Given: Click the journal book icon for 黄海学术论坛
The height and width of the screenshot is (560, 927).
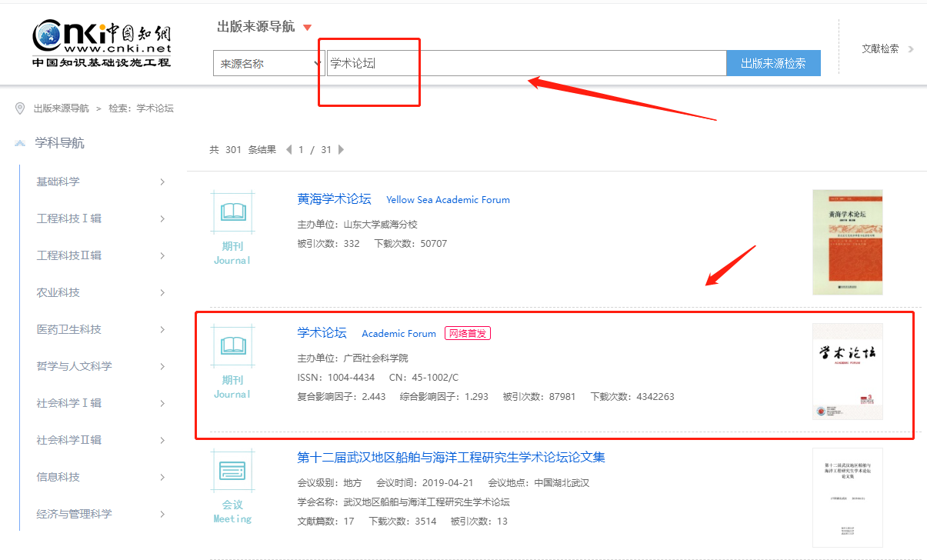Looking at the screenshot, I should tap(232, 212).
